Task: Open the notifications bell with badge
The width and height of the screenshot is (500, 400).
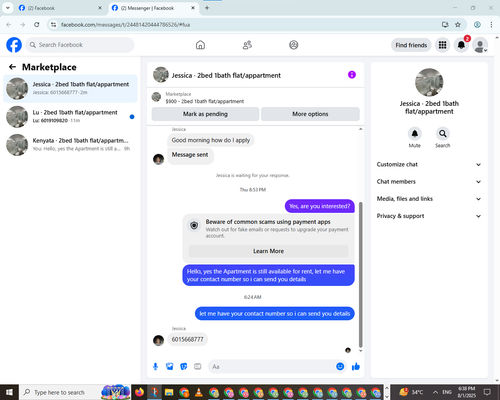Action: point(461,45)
